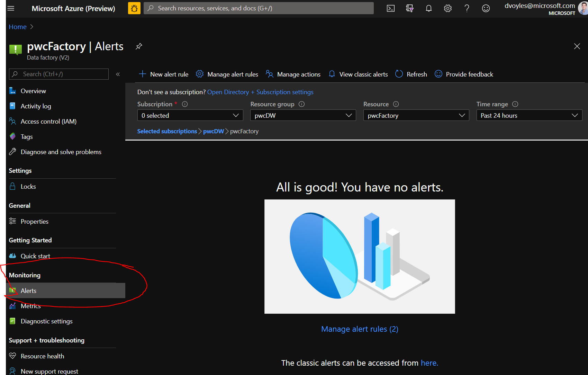Expand the Time range dropdown

pos(529,115)
